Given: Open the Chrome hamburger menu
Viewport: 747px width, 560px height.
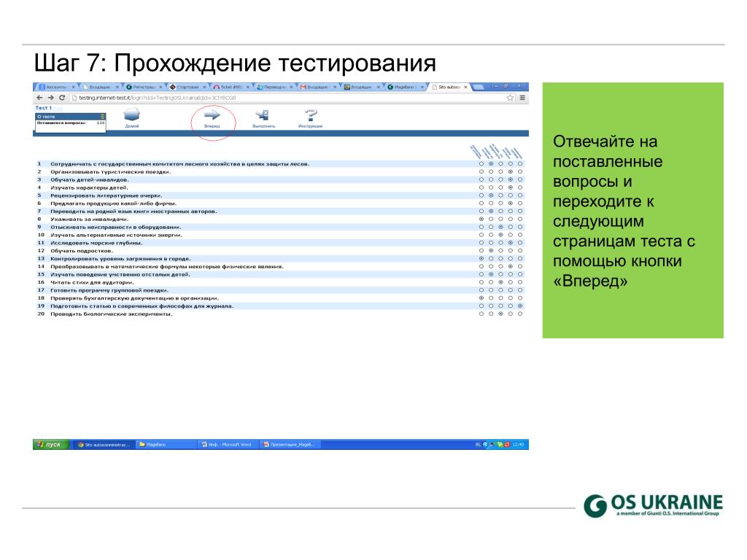Looking at the screenshot, I should tap(522, 98).
